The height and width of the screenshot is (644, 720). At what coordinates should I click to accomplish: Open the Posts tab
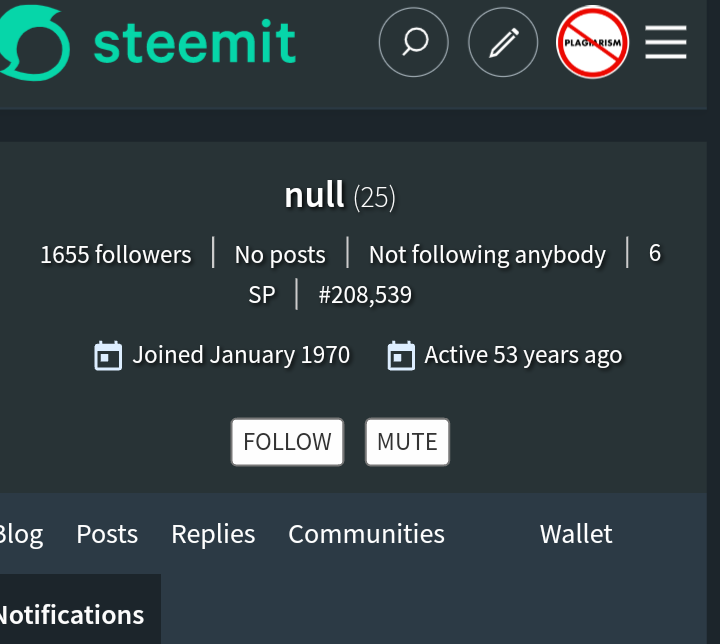(107, 534)
